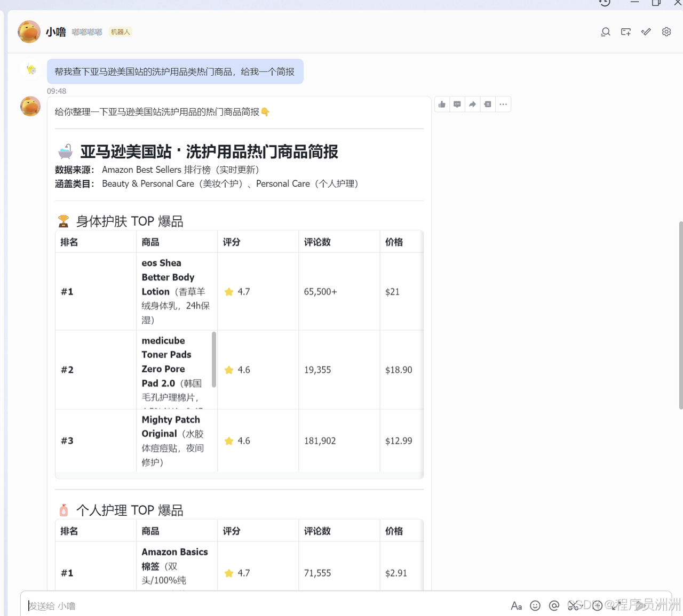This screenshot has width=683, height=616.
Task: Select the medicube Toner Pads cell
Action: [177, 370]
